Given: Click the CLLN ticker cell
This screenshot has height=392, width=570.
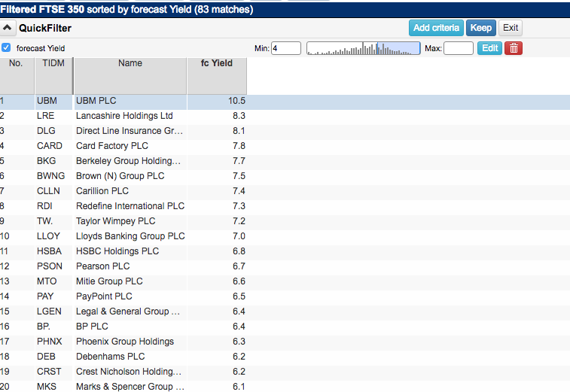Looking at the screenshot, I should click(53, 191).
